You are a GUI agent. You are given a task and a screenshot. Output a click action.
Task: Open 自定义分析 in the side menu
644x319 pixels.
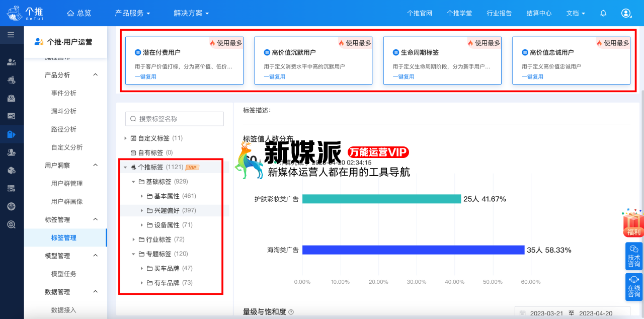point(67,147)
